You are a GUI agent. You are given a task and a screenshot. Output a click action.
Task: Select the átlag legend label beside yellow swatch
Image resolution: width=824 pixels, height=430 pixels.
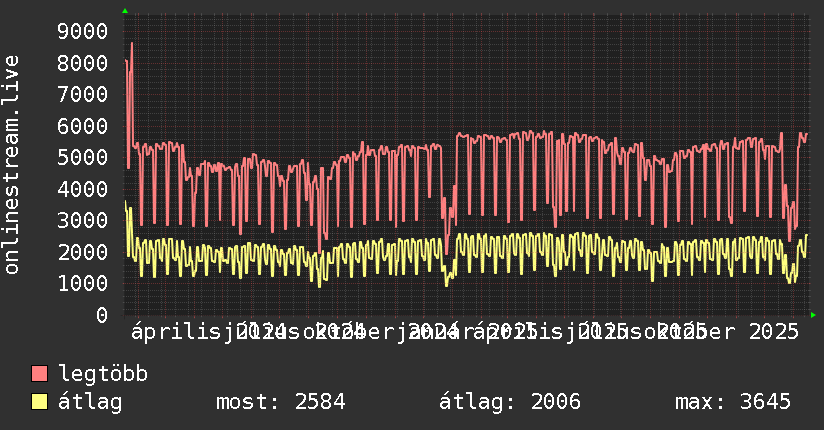tap(90, 403)
